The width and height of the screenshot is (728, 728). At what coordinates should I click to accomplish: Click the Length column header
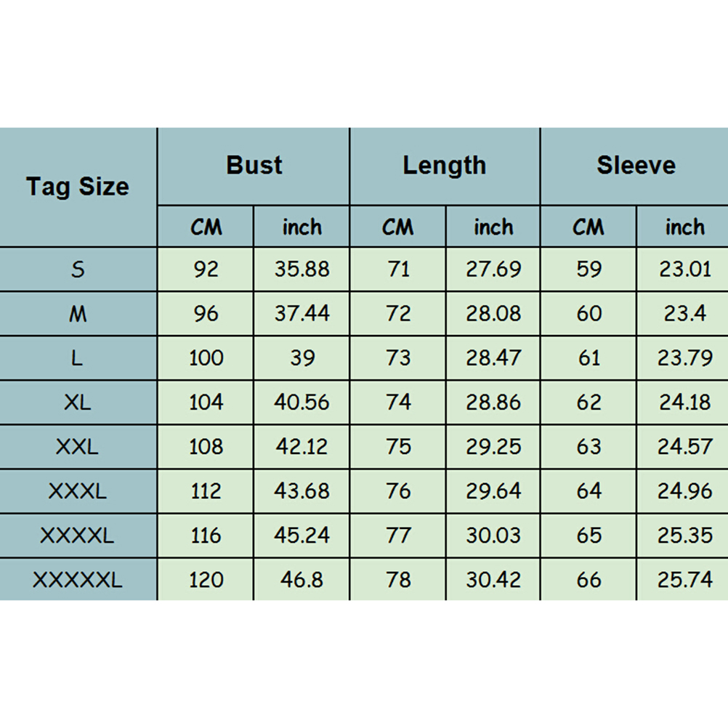click(x=445, y=166)
